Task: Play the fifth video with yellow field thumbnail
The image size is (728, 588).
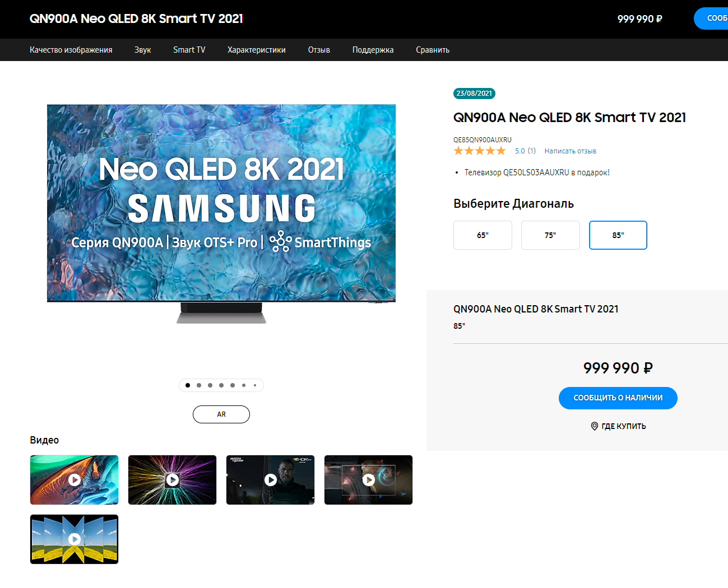Action: [74, 539]
